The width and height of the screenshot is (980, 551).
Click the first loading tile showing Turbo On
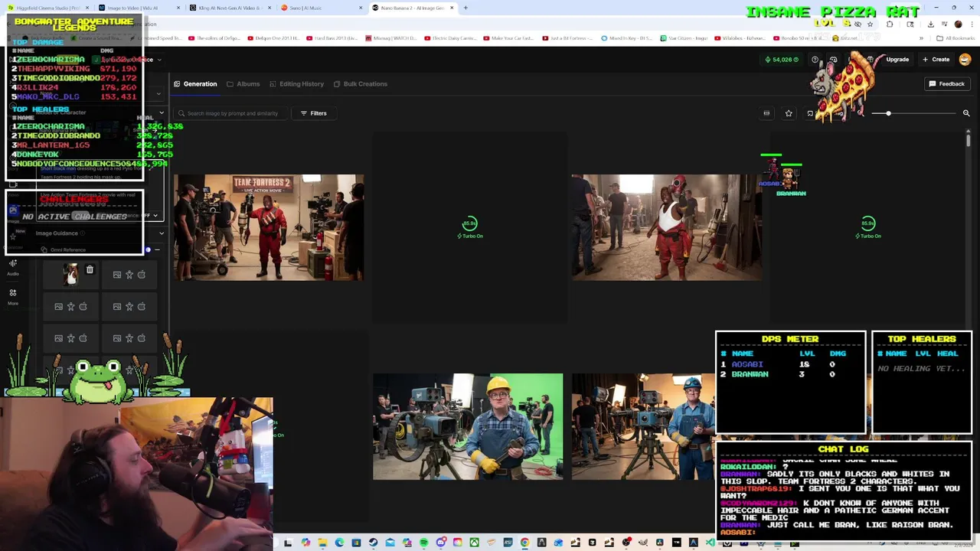469,228
